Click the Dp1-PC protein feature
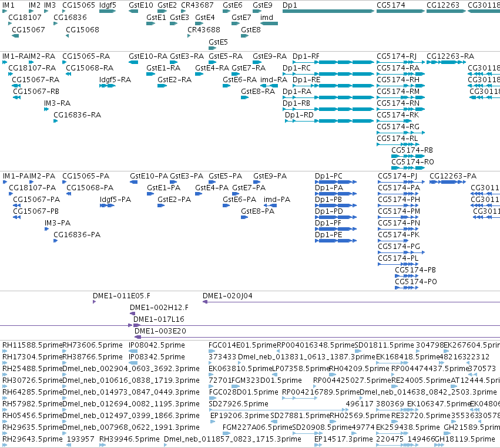500x448 pixels. point(335,182)
